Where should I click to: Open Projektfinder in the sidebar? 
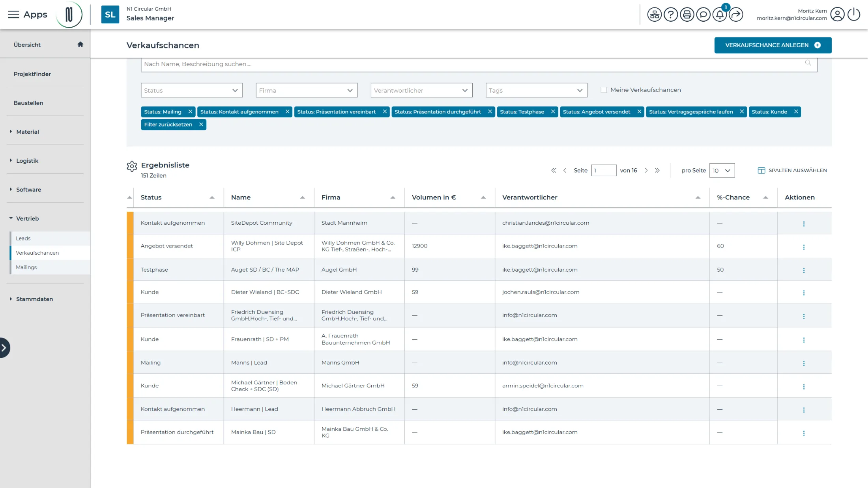click(x=32, y=74)
